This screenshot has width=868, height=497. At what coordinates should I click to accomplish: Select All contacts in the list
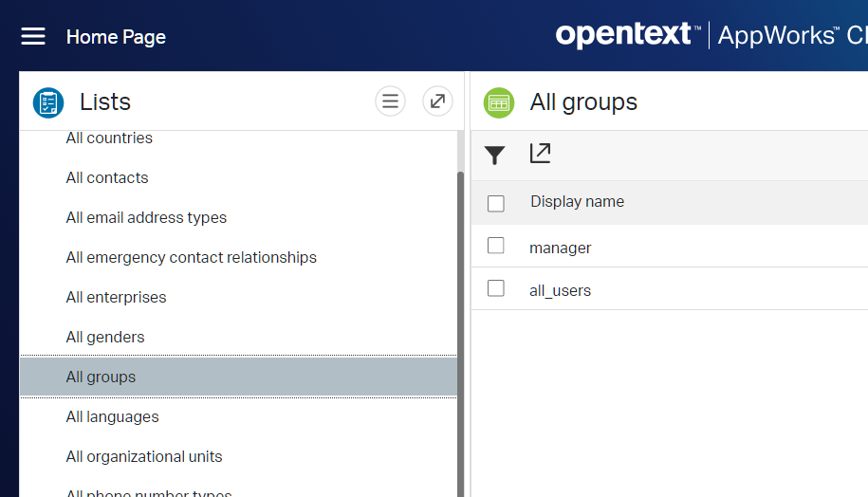point(107,178)
